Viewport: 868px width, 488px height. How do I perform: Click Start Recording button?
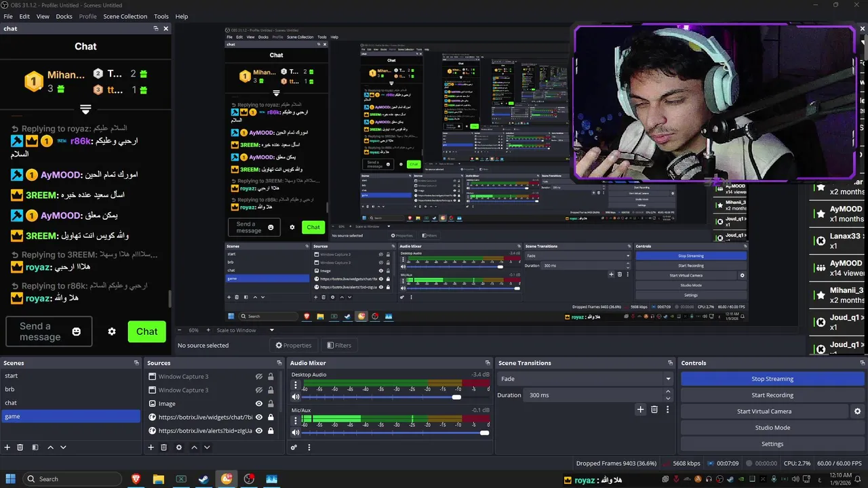coord(772,395)
